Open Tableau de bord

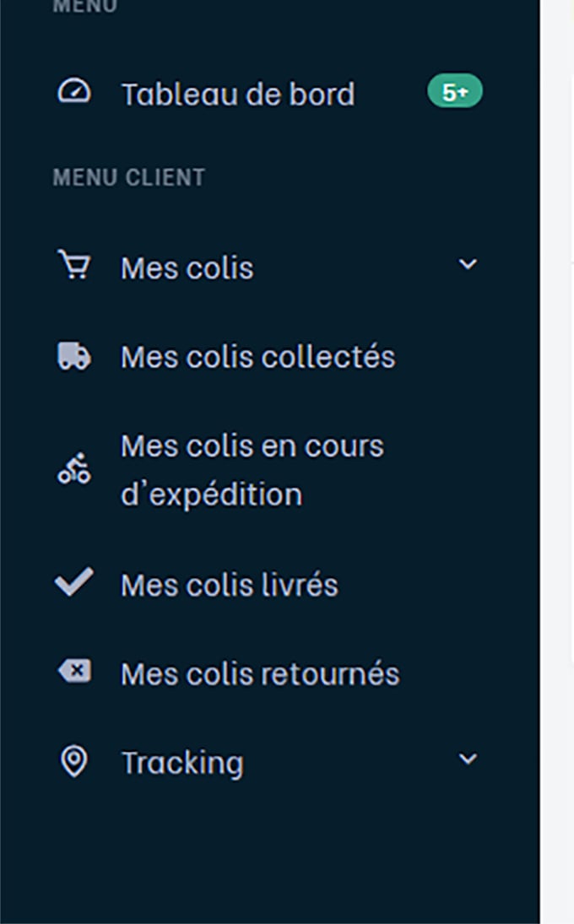tap(238, 94)
